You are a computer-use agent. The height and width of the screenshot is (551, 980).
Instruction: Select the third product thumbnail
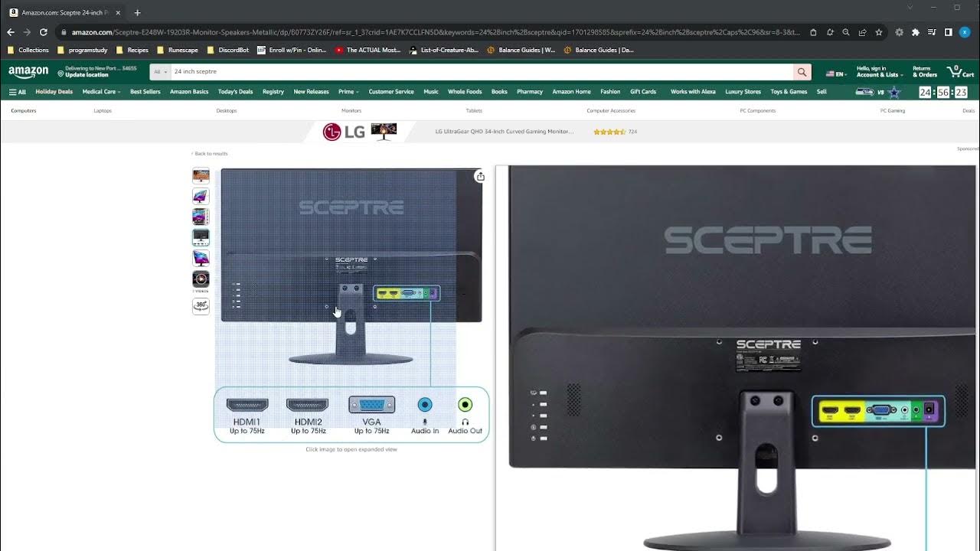201,217
